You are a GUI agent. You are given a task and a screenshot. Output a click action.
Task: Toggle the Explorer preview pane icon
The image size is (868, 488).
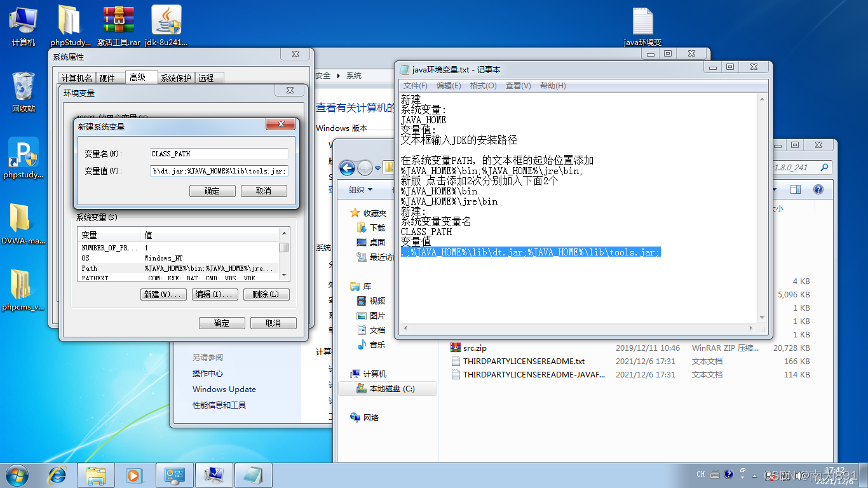click(x=796, y=189)
